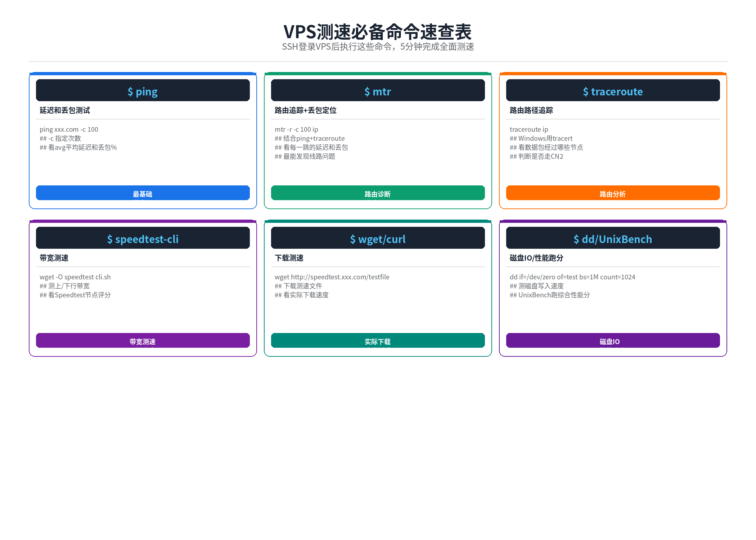Click the line '## 结合ping+traceroute'
Screen dimensions: 756x540
310,139
